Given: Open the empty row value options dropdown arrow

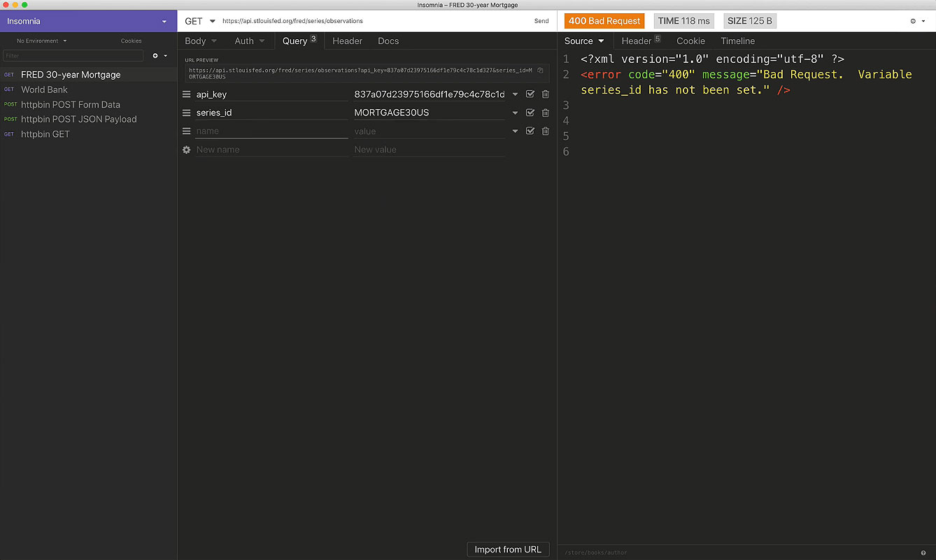Looking at the screenshot, I should point(516,131).
